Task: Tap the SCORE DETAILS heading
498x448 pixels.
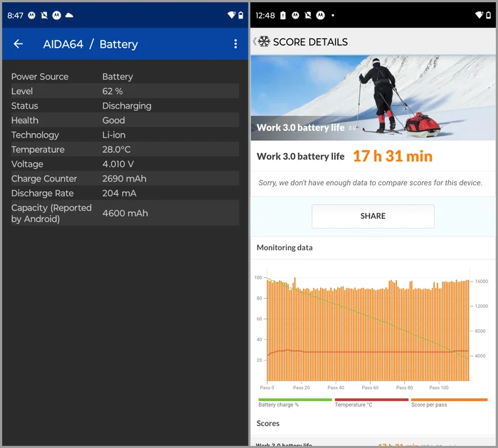Action: [310, 42]
